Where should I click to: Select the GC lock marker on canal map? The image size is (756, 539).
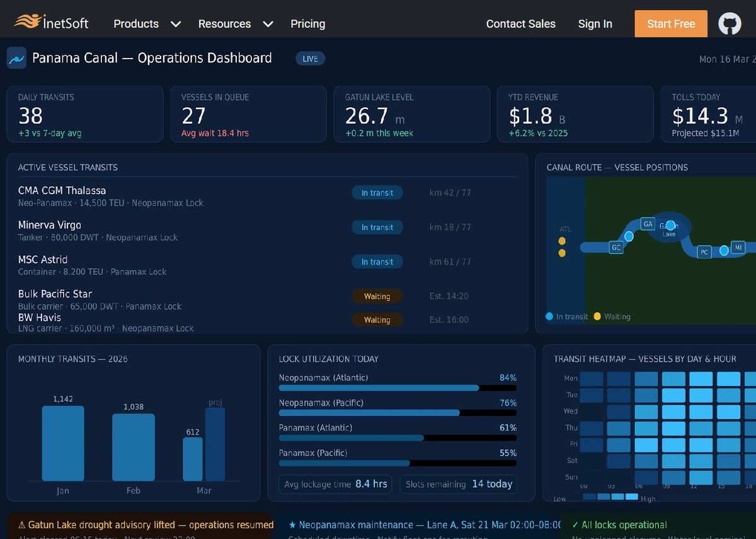(616, 248)
